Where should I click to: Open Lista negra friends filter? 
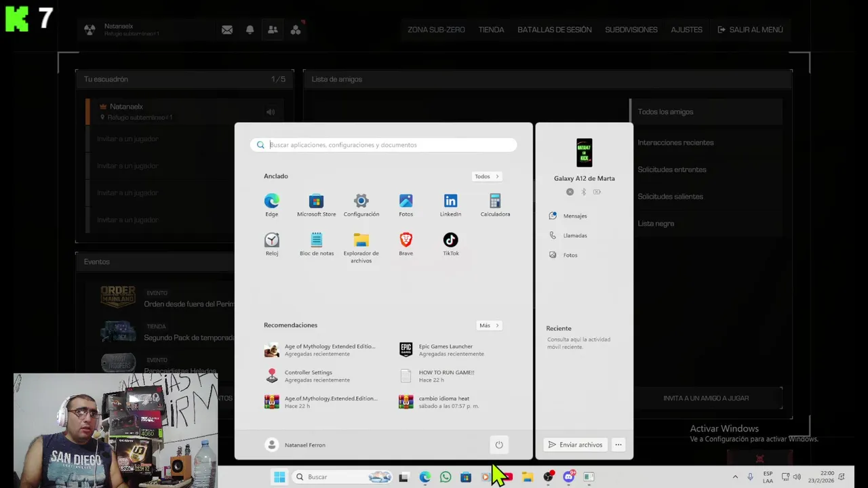706,224
